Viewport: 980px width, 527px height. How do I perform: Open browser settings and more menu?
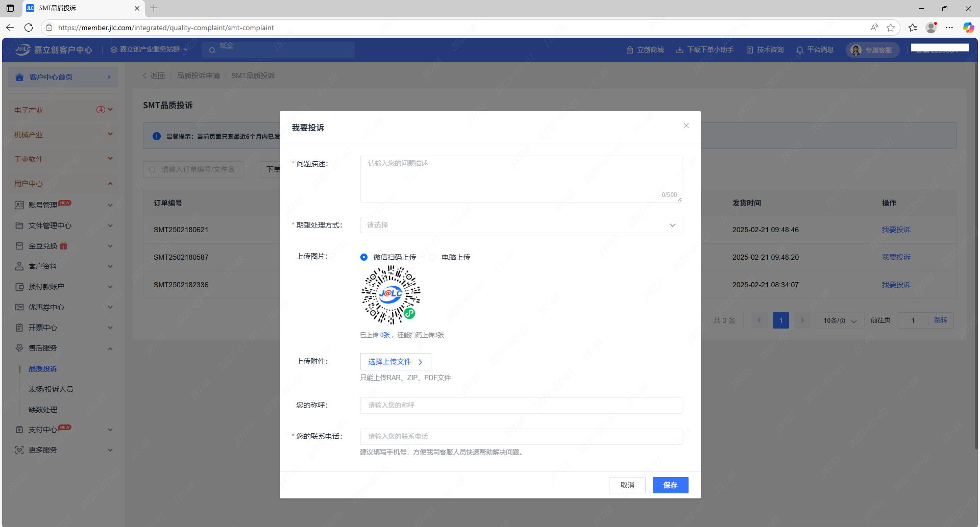coord(949,28)
